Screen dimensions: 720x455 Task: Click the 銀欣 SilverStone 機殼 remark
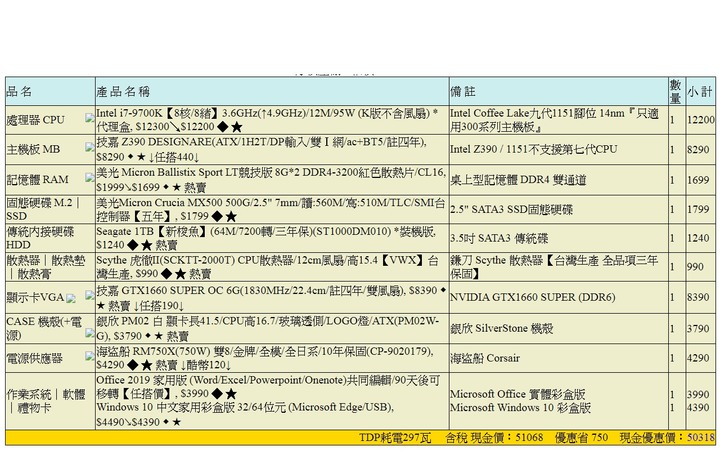click(x=501, y=328)
